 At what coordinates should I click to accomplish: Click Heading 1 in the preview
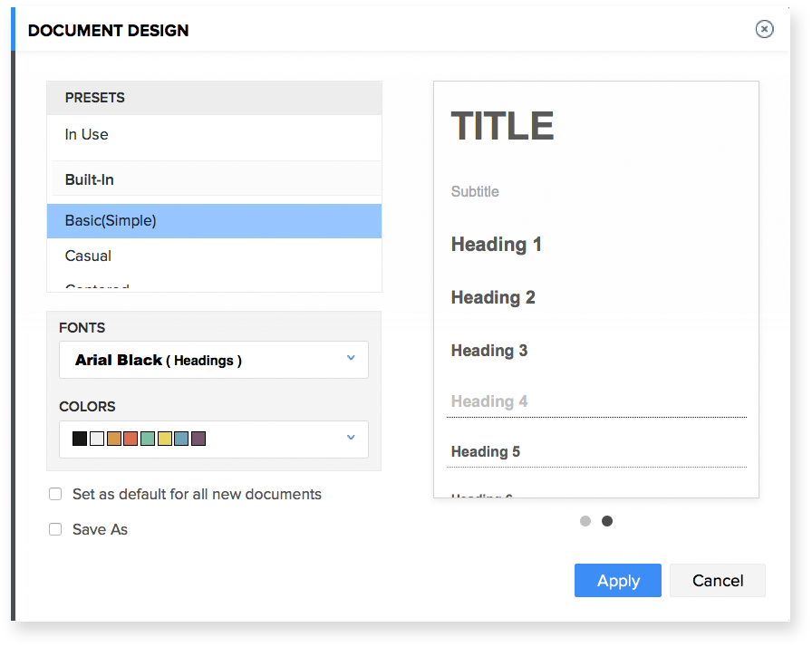497,245
